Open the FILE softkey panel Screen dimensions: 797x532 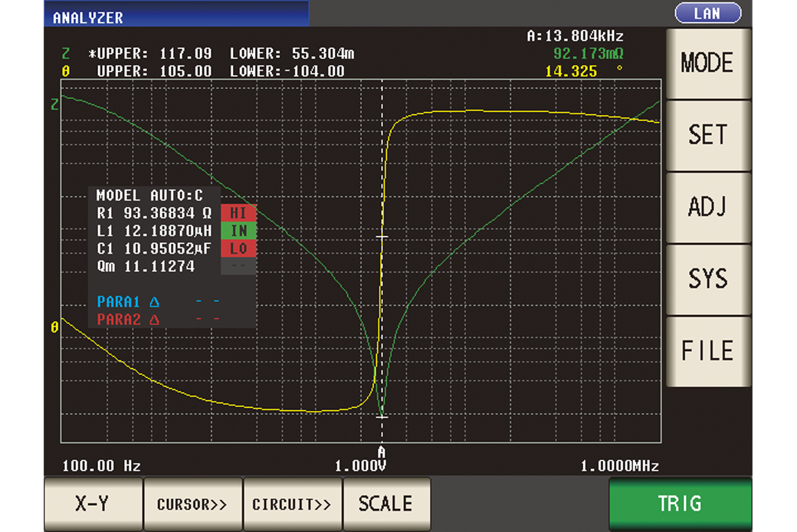pos(707,350)
